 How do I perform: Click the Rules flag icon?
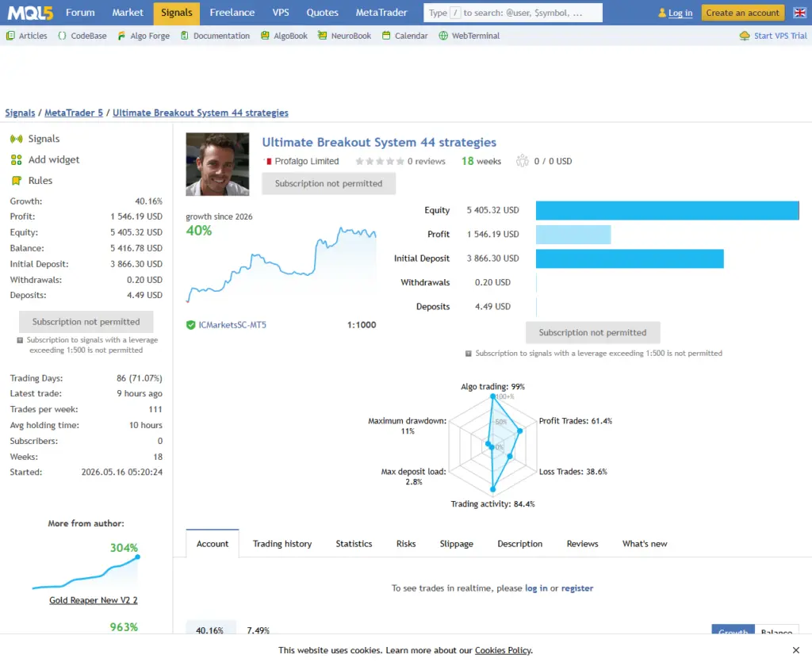click(x=17, y=180)
